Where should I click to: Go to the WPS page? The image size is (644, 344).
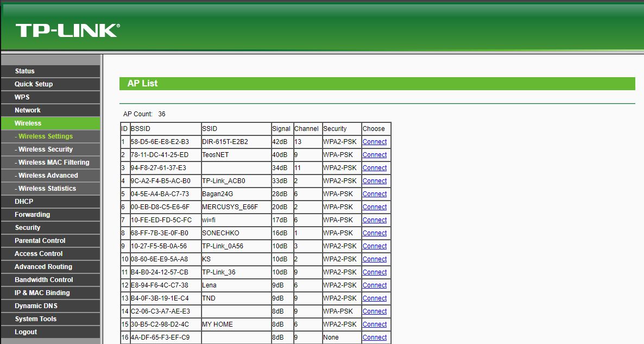pos(50,97)
